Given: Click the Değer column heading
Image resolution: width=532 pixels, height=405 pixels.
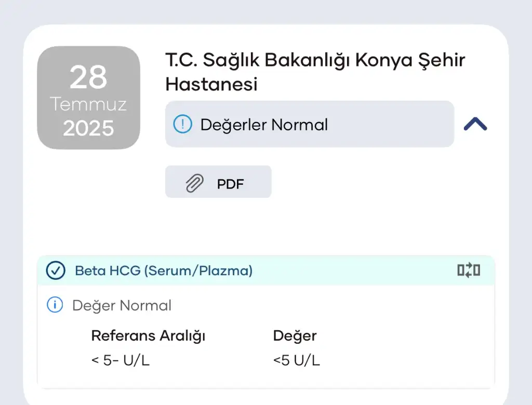Looking at the screenshot, I should click(x=295, y=336).
